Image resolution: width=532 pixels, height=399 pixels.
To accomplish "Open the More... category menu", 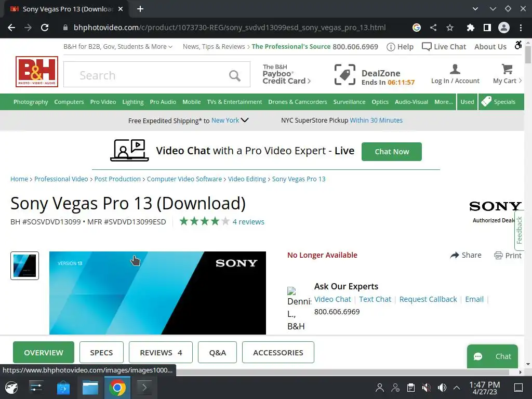I will point(444,102).
